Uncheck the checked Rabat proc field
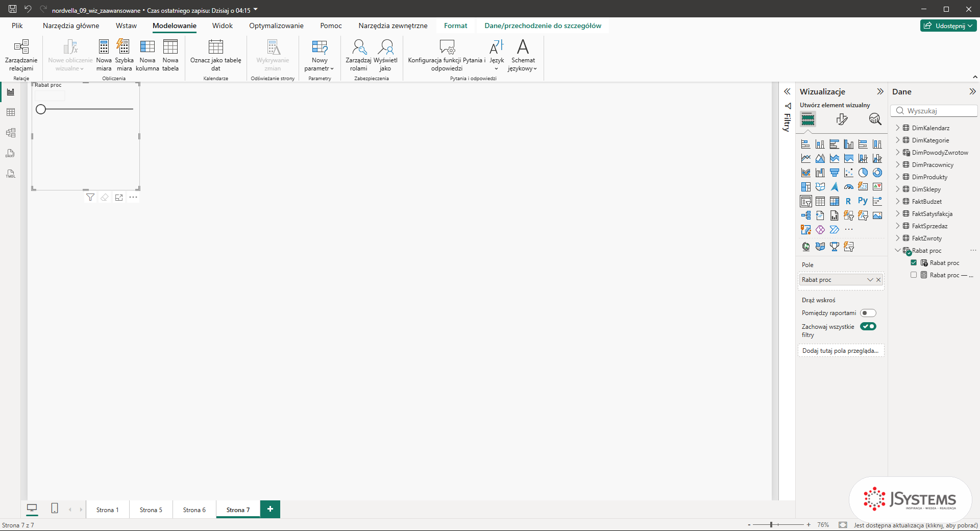 914,262
